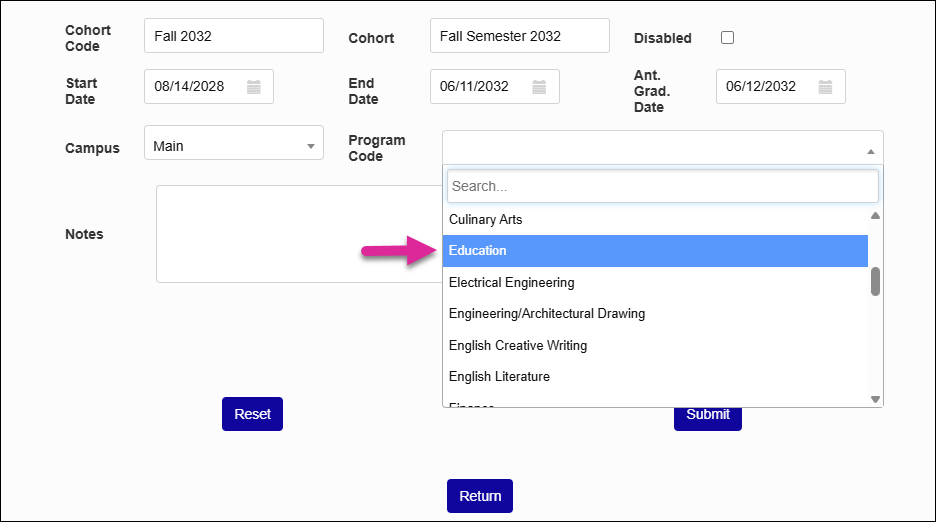
Task: Open the Ant. Grad. Date calendar picker
Action: tap(825, 87)
